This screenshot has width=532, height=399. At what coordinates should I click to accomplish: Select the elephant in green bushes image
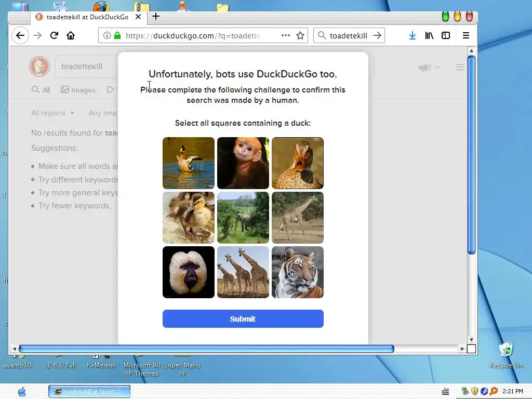pyautogui.click(x=243, y=218)
